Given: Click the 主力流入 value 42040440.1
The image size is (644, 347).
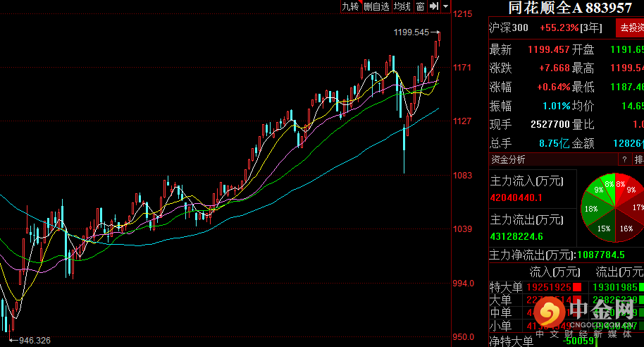Looking at the screenshot, I should coord(516,197).
